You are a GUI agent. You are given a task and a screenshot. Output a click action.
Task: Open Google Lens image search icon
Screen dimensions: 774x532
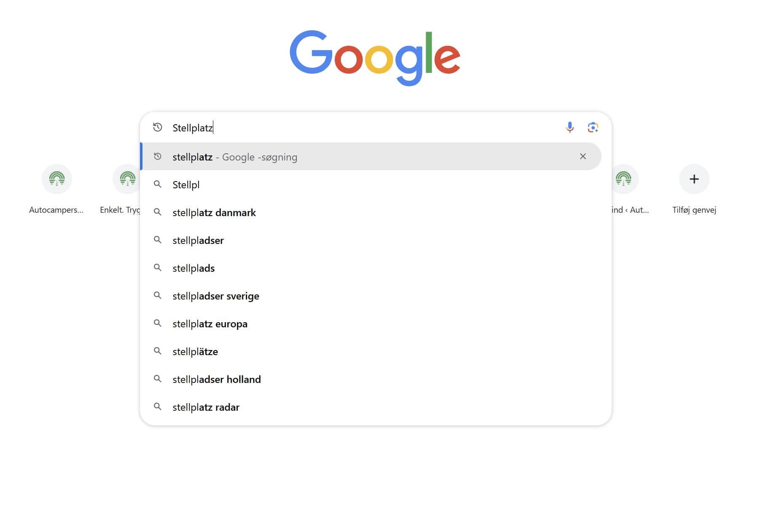(x=593, y=127)
